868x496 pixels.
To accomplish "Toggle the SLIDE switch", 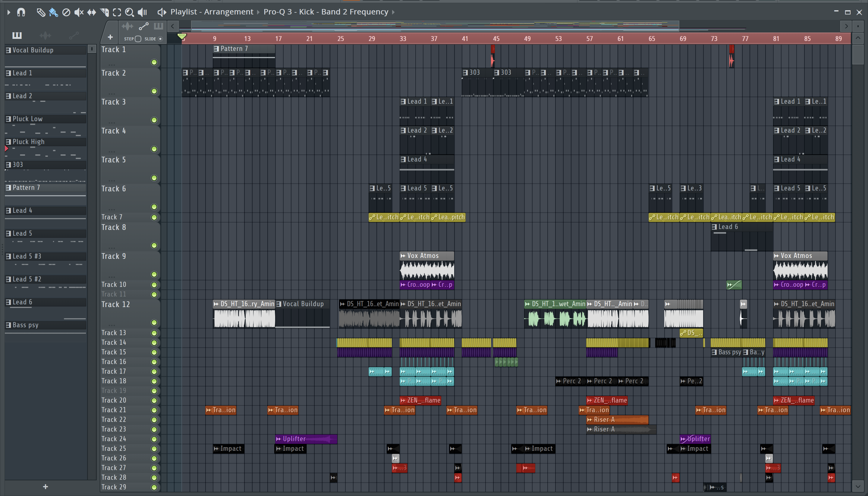I will pyautogui.click(x=160, y=39).
